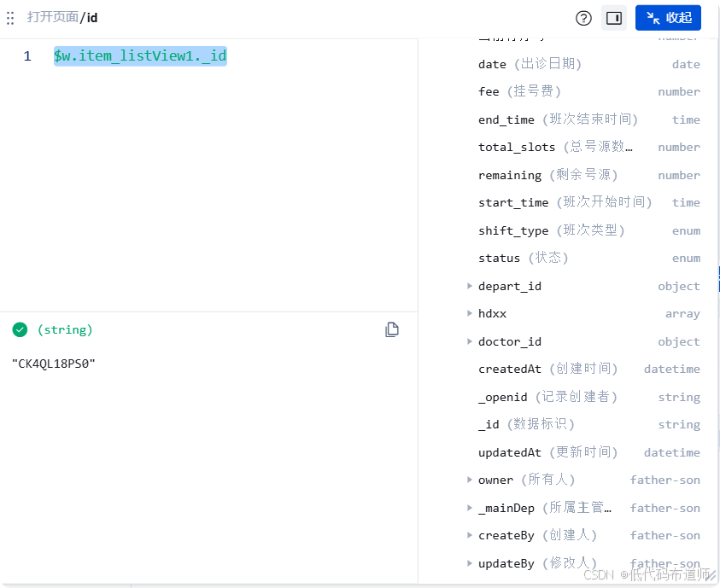Screen dimensions: 720x588
Task: Open the help question mark icon
Action: (x=583, y=18)
